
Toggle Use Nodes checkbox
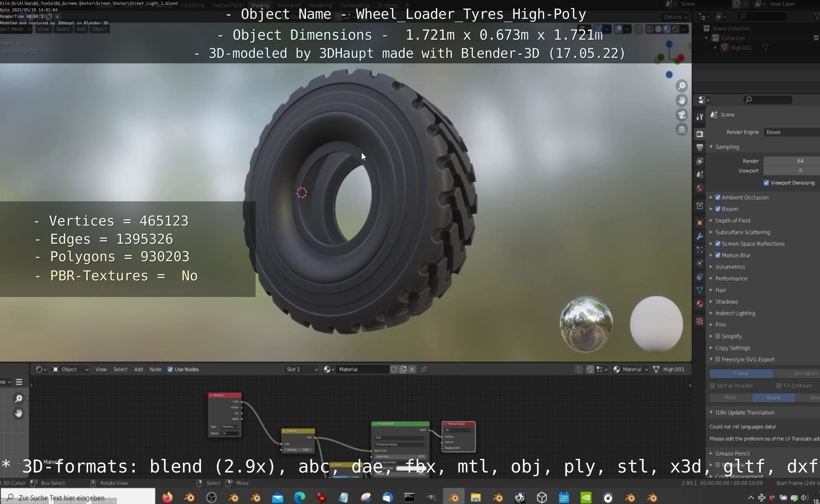(170, 369)
